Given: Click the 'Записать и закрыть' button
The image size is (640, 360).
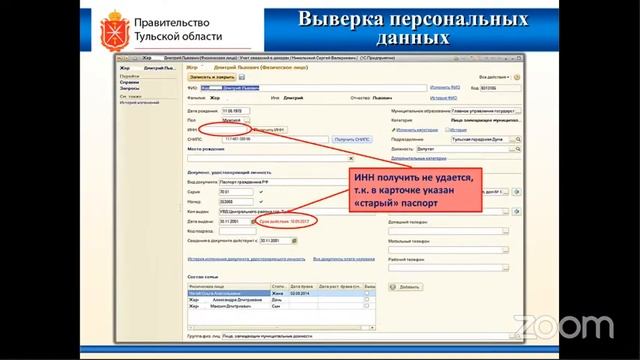Looking at the screenshot, I should pyautogui.click(x=212, y=77).
